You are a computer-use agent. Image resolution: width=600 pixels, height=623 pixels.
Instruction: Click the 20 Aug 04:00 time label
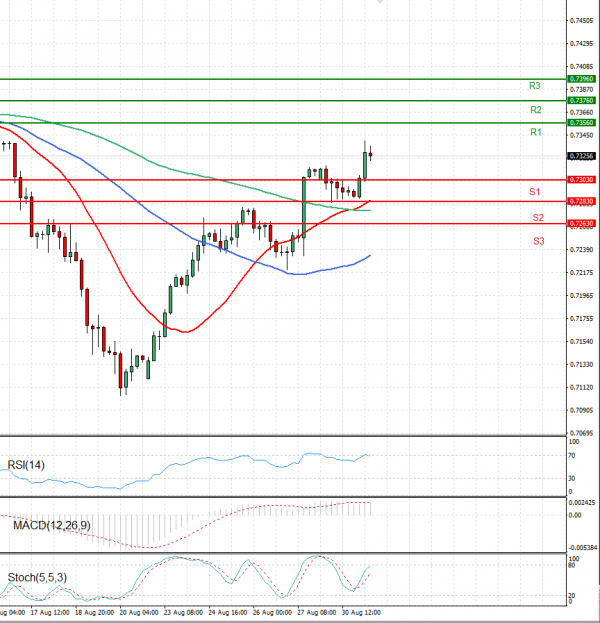point(139,613)
